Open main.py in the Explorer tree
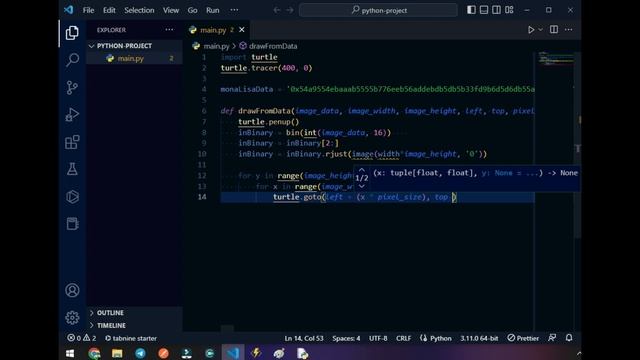The width and height of the screenshot is (640, 360). click(134, 58)
